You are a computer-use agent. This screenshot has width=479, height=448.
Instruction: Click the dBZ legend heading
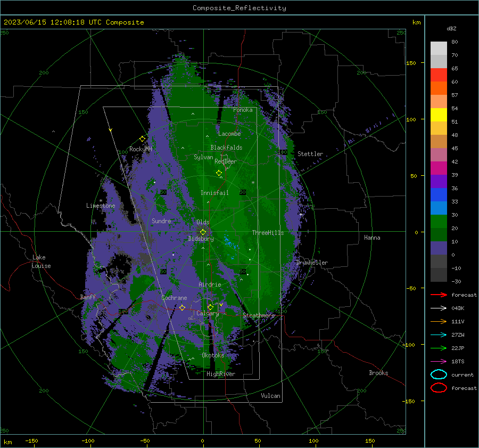coord(451,28)
